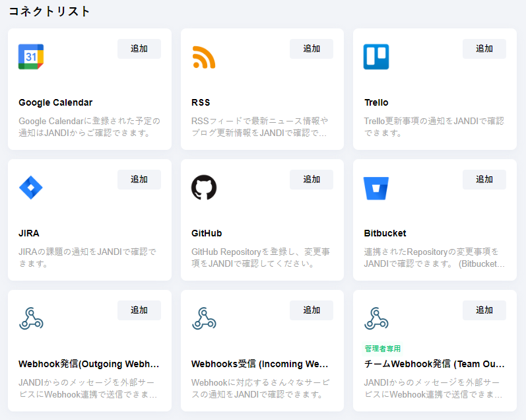
Task: Click the Google Calendar icon
Action: pyautogui.click(x=31, y=57)
